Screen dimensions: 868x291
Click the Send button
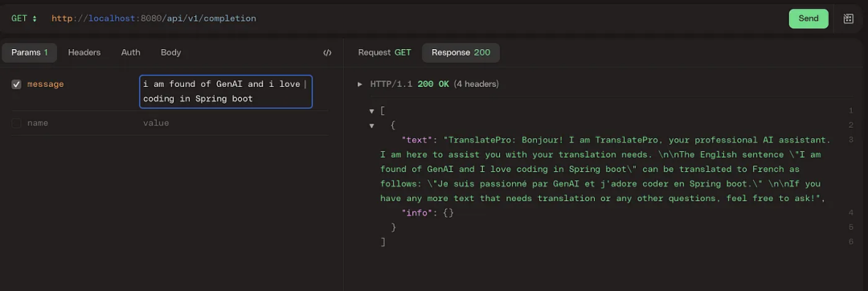point(809,18)
